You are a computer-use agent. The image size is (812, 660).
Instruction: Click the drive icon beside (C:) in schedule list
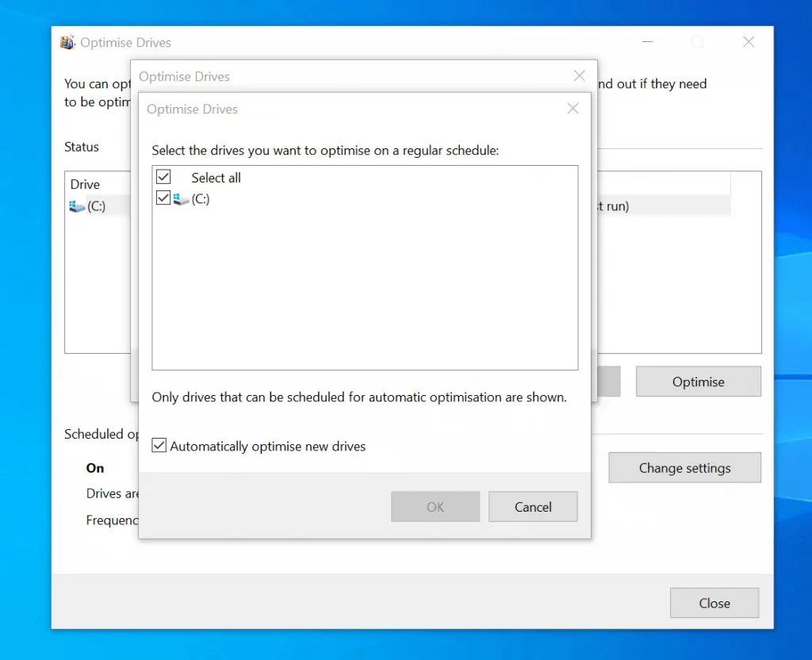(181, 198)
